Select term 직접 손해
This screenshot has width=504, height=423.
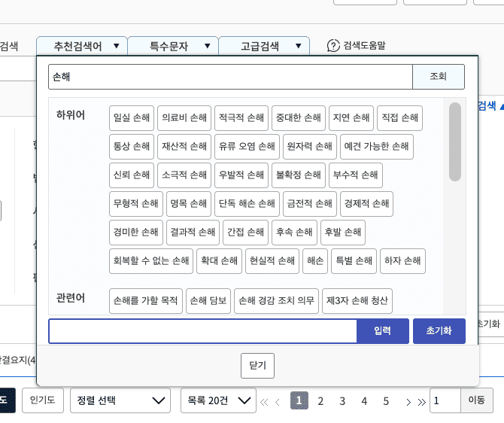click(x=400, y=118)
